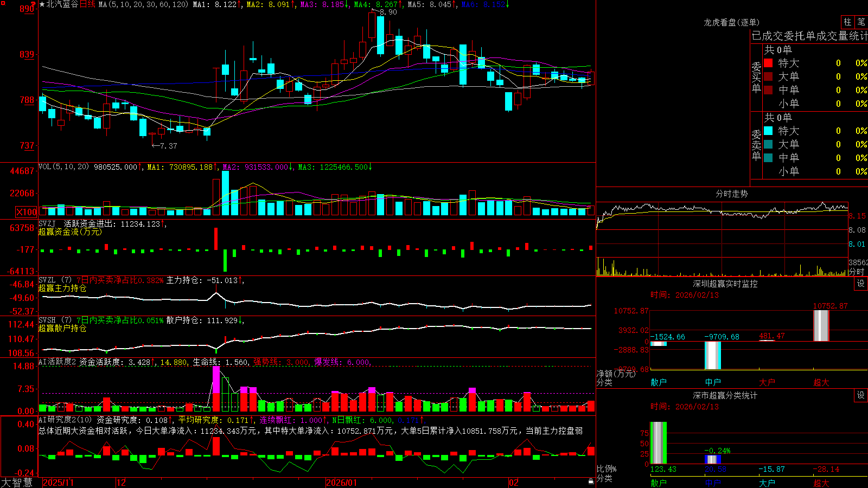Click the 强势线: 3.000 label
Image resolution: width=868 pixels, height=488 pixels.
[x=281, y=362]
